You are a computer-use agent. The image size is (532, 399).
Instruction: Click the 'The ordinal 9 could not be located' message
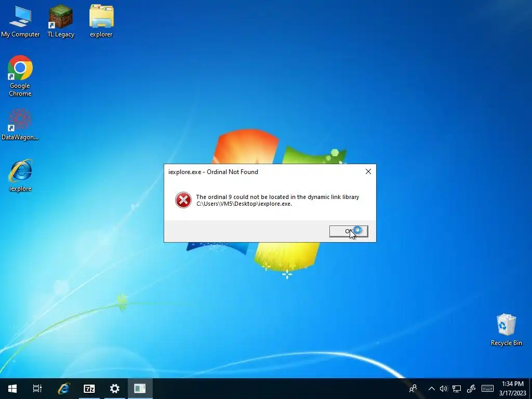pyautogui.click(x=277, y=197)
